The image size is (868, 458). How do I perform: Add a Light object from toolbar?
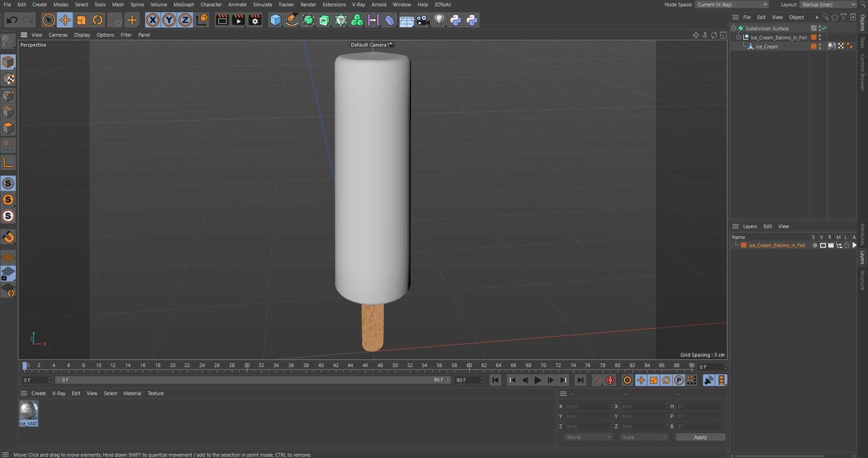(439, 20)
